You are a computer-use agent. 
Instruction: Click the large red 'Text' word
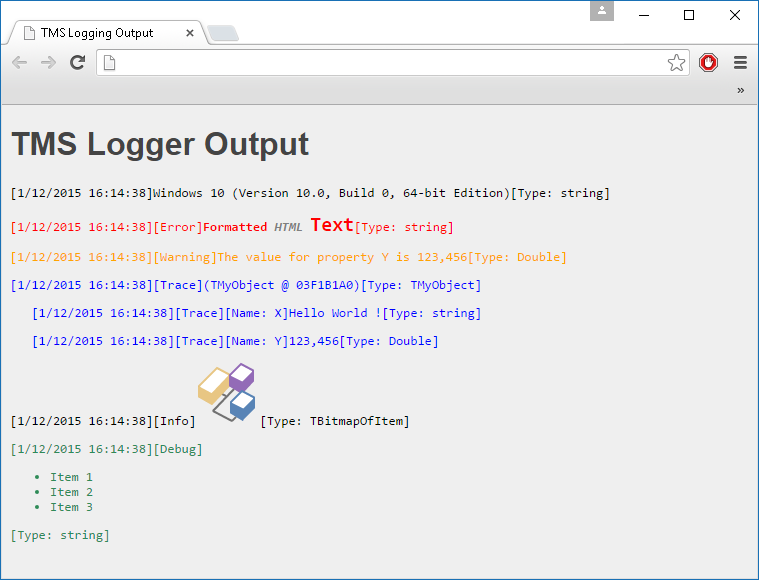pos(332,225)
